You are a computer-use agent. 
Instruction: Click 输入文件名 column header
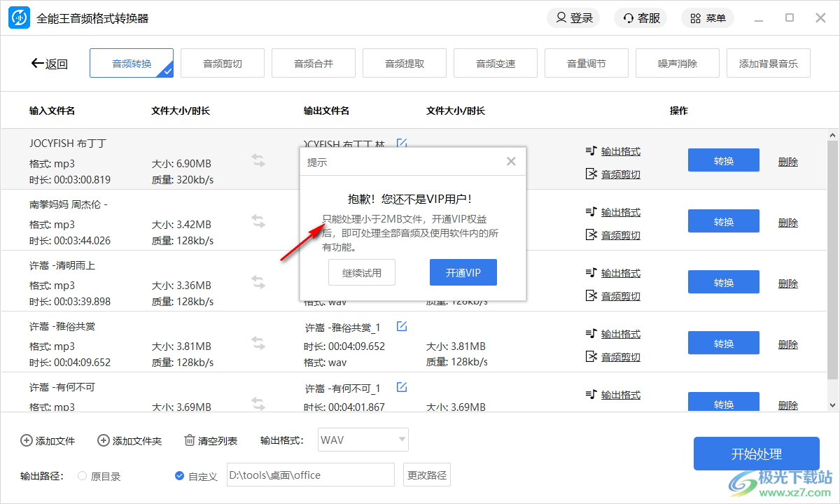click(52, 111)
